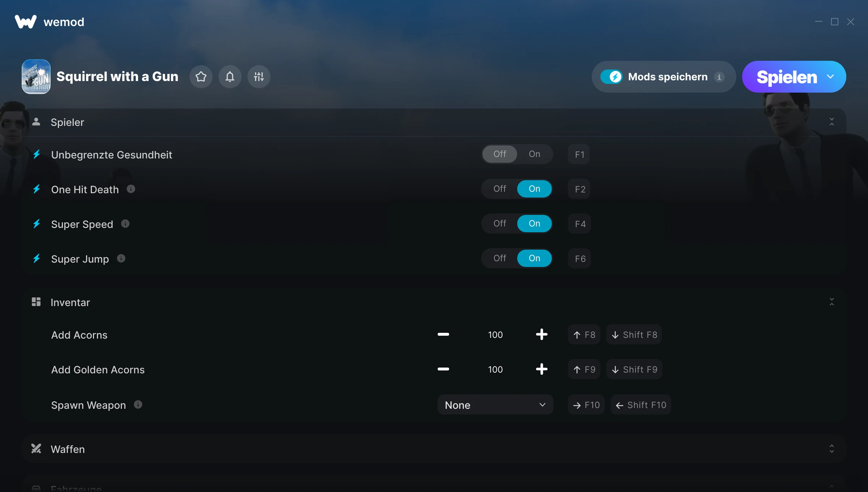Click the F2 hotkey button
The height and width of the screenshot is (492, 868).
point(580,189)
